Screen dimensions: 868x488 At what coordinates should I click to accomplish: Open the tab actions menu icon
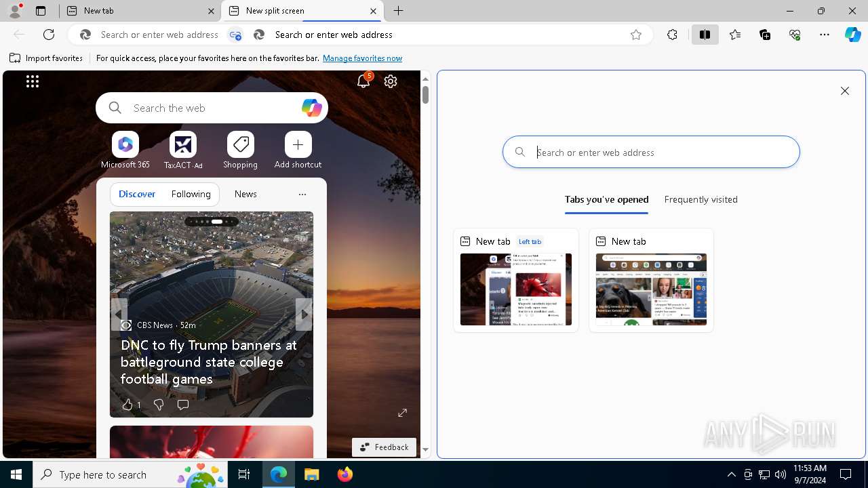(x=41, y=11)
